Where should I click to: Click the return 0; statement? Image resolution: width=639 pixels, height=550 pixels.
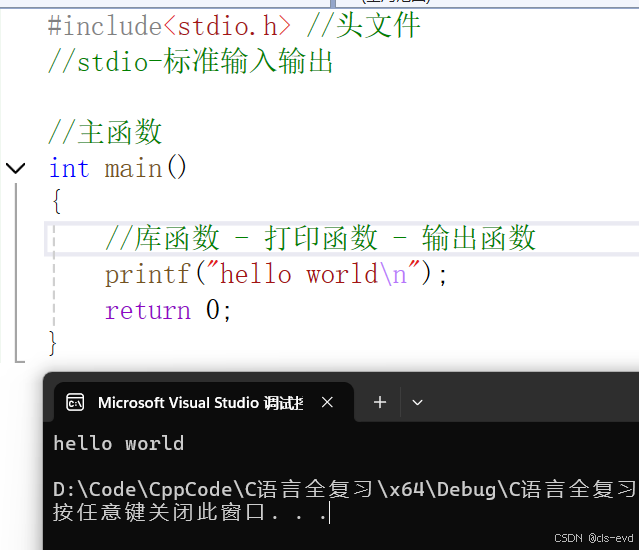168,310
